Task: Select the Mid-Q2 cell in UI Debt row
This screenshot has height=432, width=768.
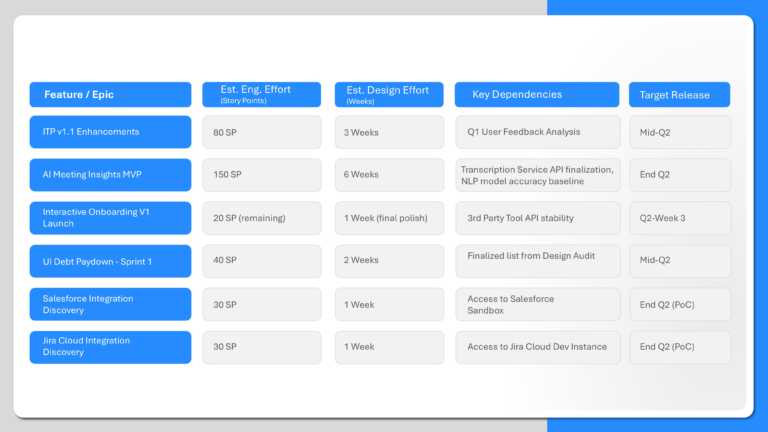Action: point(680,261)
